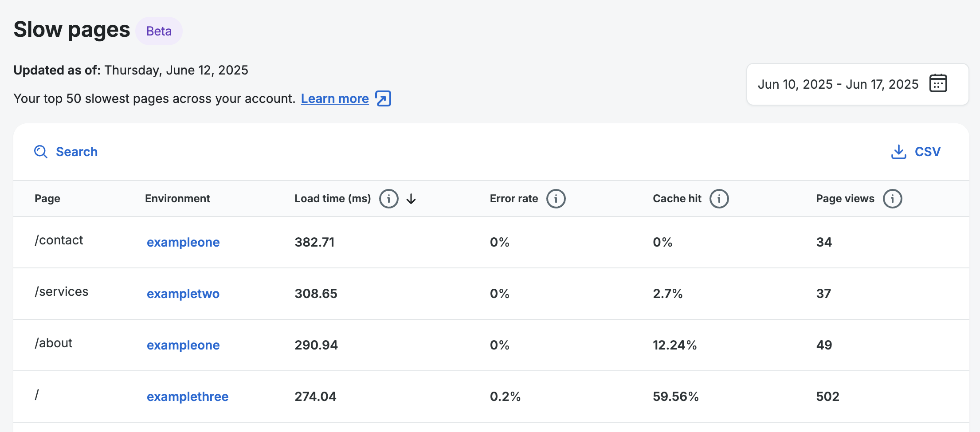The height and width of the screenshot is (432, 980).
Task: Open the Learn more link
Action: [335, 98]
